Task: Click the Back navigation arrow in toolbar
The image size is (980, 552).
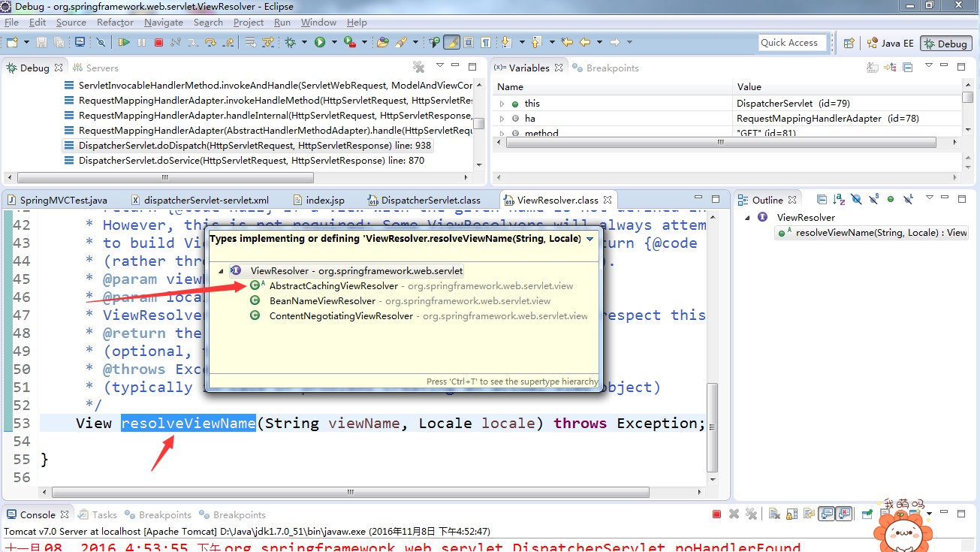Action: (585, 42)
